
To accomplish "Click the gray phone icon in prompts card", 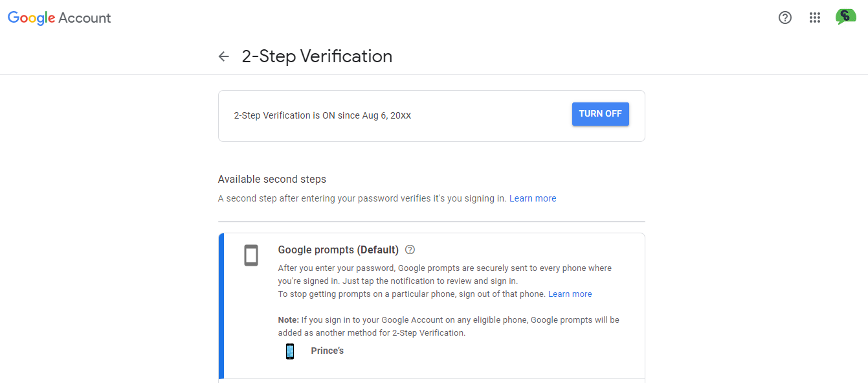I will (x=251, y=255).
